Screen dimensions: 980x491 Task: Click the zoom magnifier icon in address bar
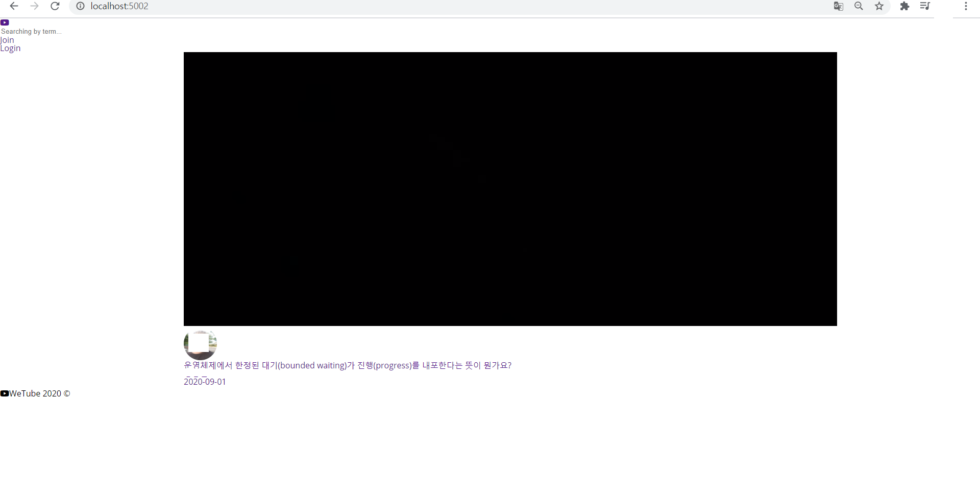859,6
